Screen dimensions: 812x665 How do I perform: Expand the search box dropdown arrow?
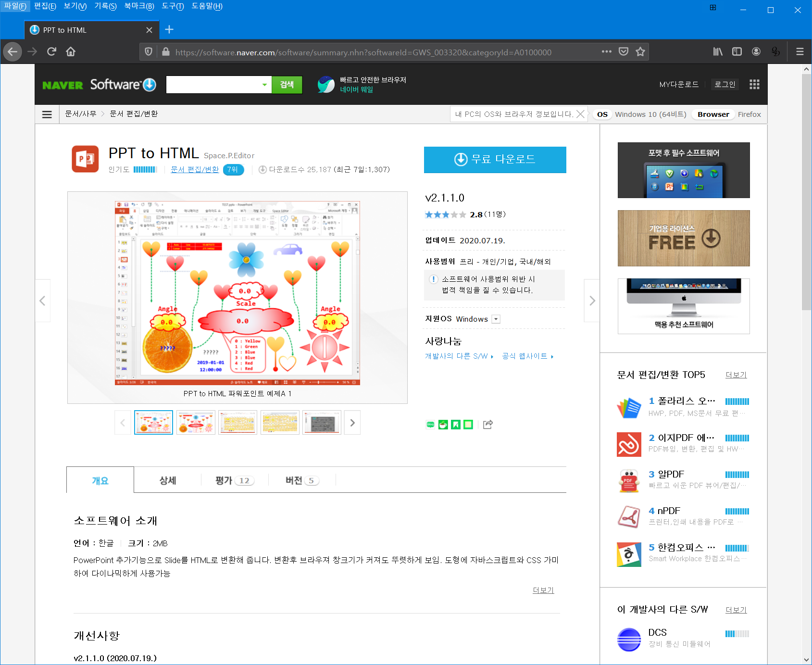264,85
